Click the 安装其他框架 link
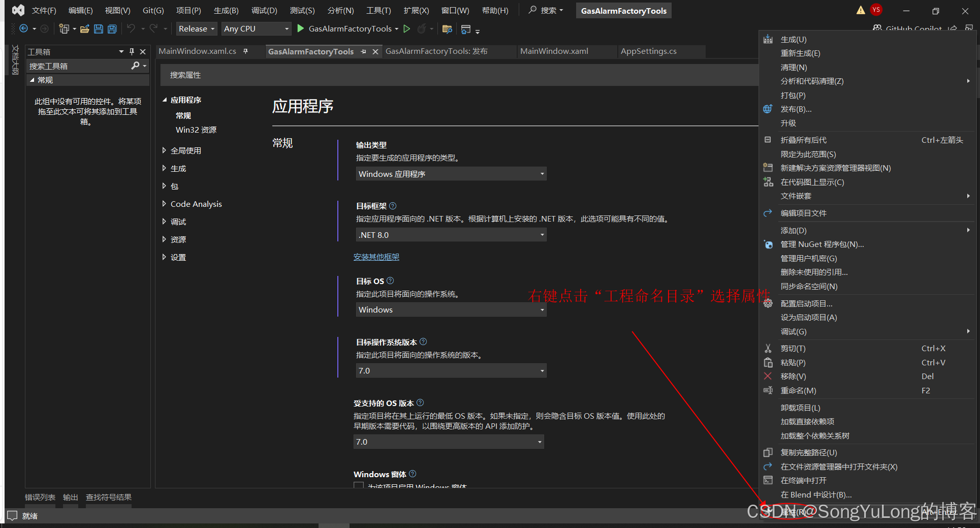Image resolution: width=980 pixels, height=528 pixels. 376,257
